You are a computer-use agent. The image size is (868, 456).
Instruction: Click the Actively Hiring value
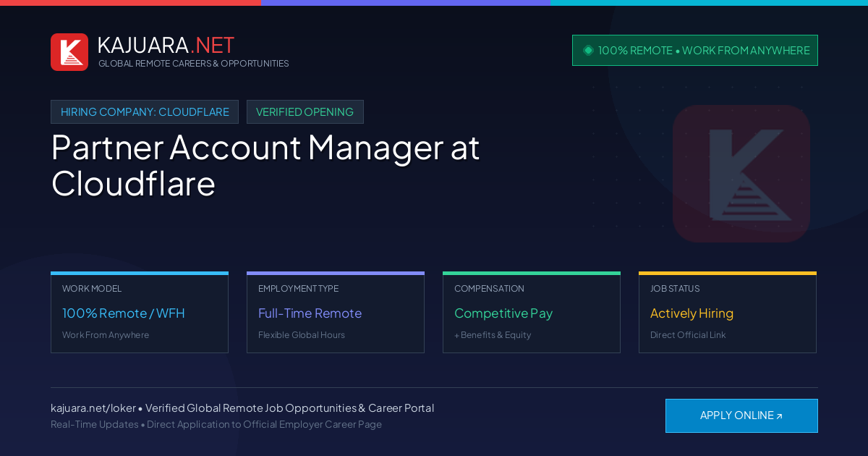click(x=692, y=313)
